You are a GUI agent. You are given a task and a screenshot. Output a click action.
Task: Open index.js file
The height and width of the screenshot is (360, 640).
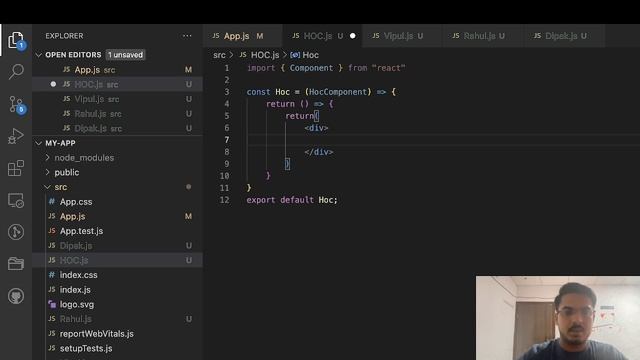point(118,289)
